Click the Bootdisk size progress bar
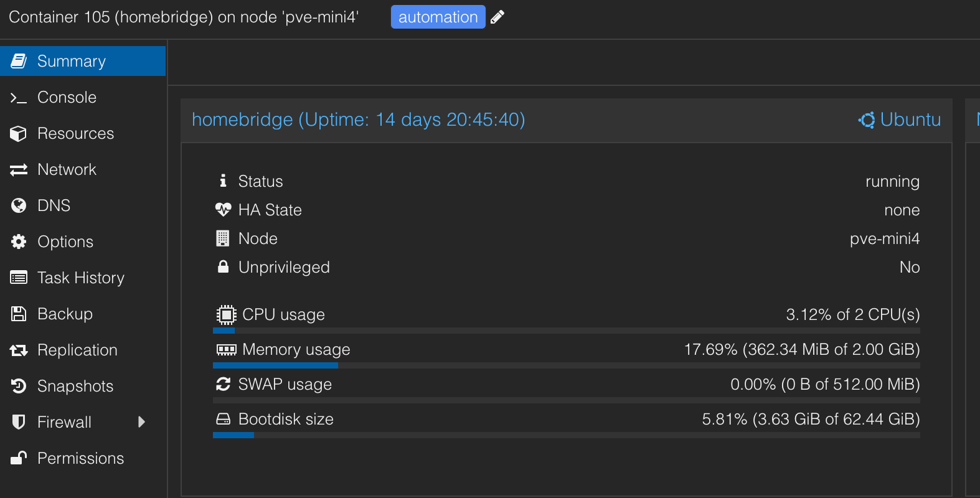This screenshot has width=980, height=498. pos(566,435)
